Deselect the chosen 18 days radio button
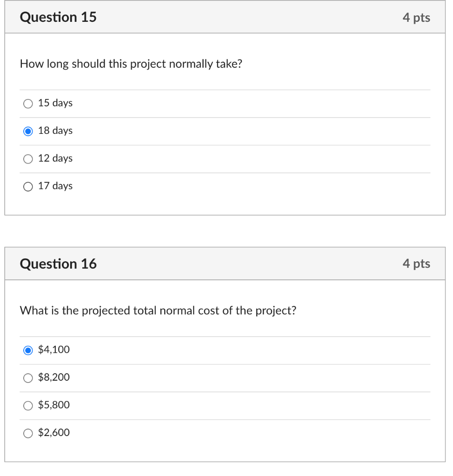This screenshot has height=476, width=453. (x=28, y=131)
